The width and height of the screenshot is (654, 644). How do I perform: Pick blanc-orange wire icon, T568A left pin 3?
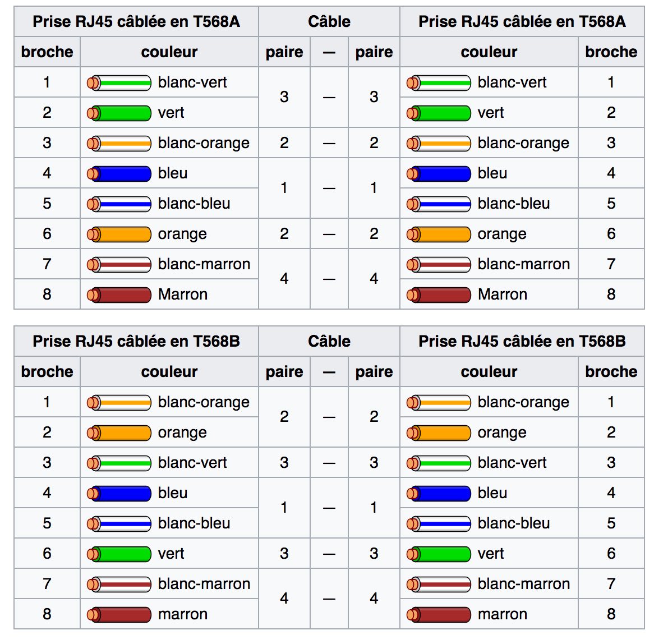[119, 144]
